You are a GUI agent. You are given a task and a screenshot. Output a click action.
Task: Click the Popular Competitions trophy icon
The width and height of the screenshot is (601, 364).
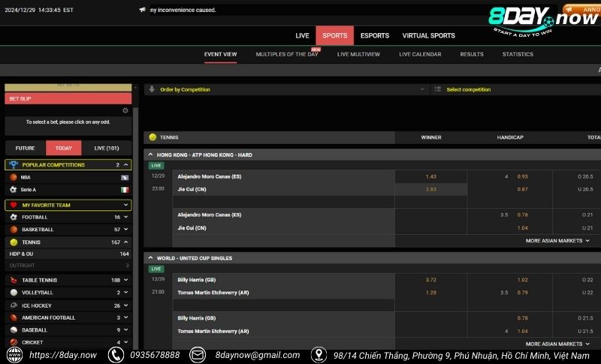click(x=14, y=164)
